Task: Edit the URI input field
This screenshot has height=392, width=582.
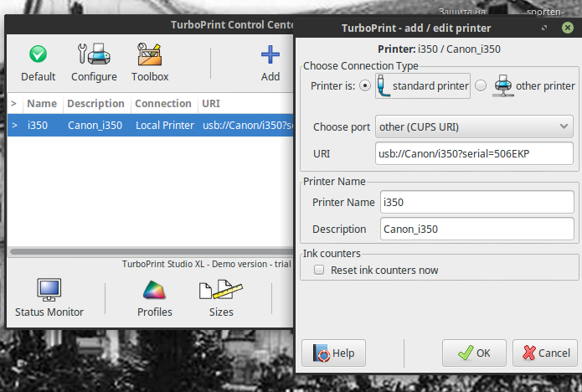Action: (x=474, y=153)
